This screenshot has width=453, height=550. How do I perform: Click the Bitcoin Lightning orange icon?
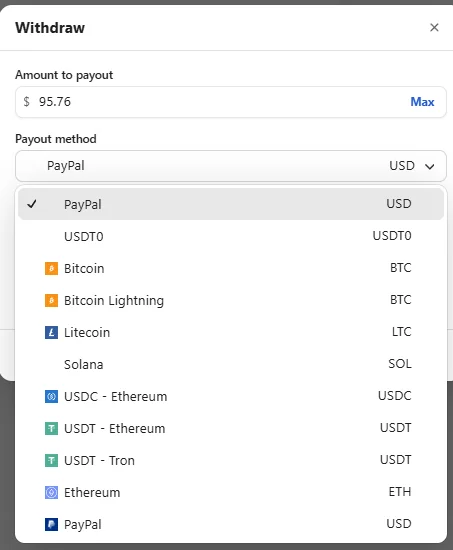coord(51,301)
